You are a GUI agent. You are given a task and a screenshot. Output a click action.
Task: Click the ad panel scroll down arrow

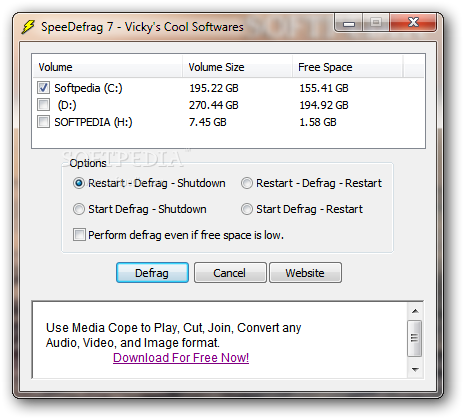coord(415,369)
